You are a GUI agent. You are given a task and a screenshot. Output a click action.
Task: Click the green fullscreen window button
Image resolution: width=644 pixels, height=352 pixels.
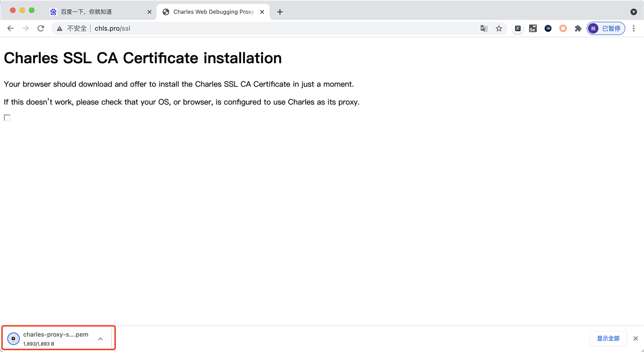tap(32, 10)
